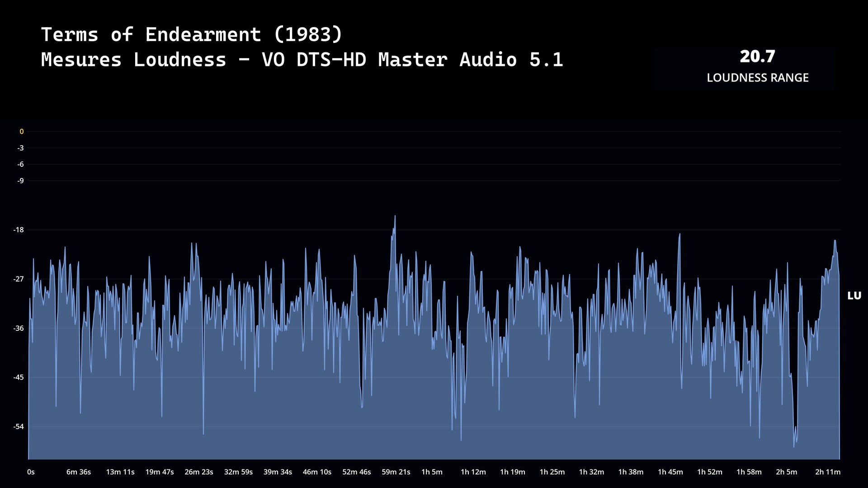
Task: Click the 1h 45m time marker
Action: (x=670, y=472)
